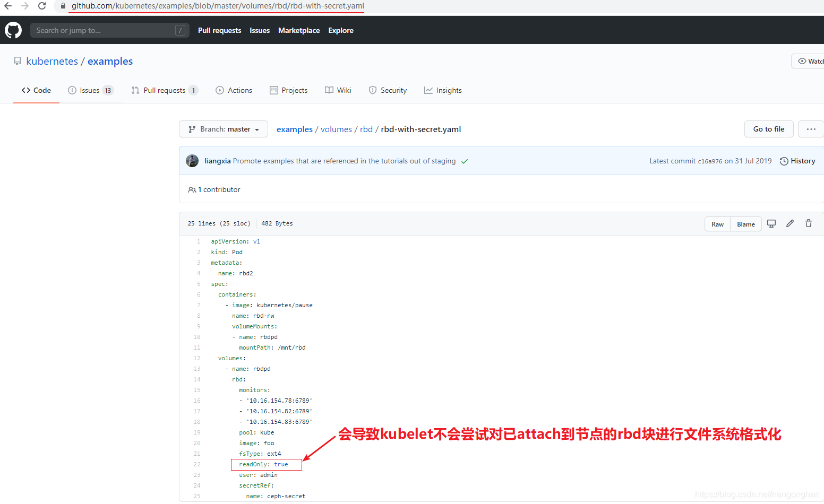This screenshot has height=504, width=824.
Task: Open file in desktop app icon
Action: pyautogui.click(x=771, y=224)
